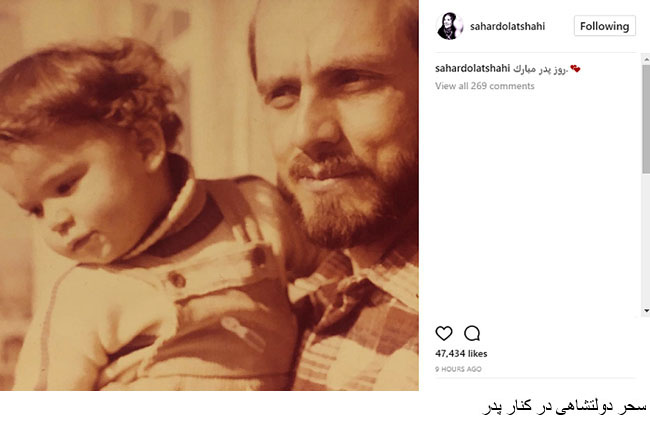Open the sahardolatshahi profile avatar
This screenshot has width=650, height=421.
[x=450, y=26]
